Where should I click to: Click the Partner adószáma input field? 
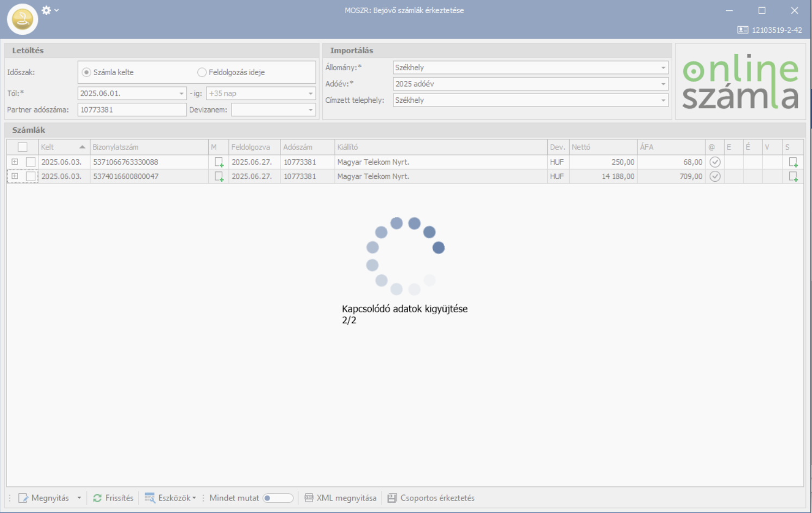pos(132,110)
